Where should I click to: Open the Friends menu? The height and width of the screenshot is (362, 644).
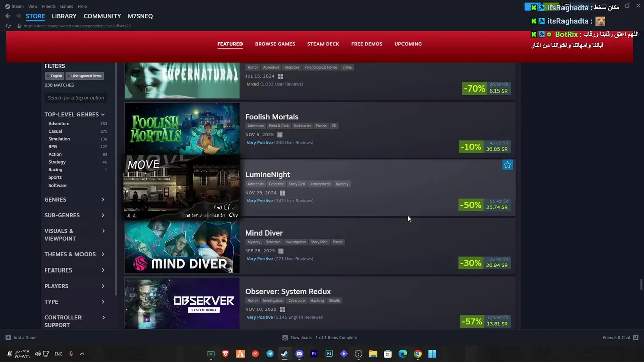pyautogui.click(x=49, y=6)
